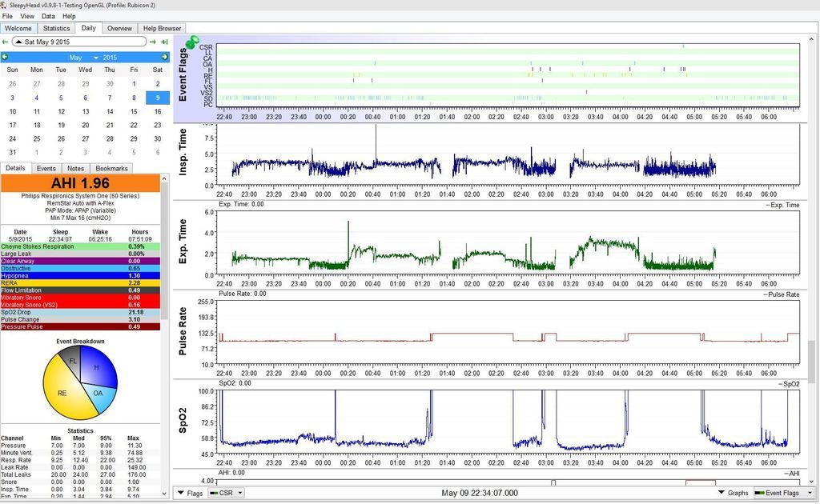
Task: Open the File menu
Action: click(7, 16)
